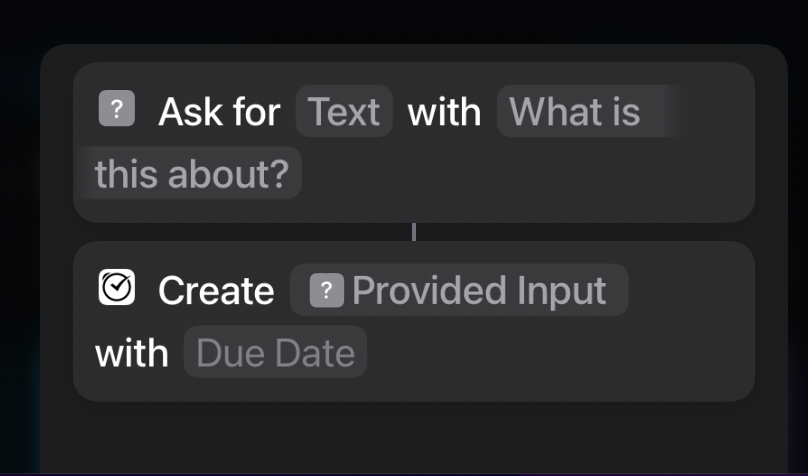This screenshot has width=808, height=476.
Task: Click the "Create" action title
Action: tap(216, 291)
